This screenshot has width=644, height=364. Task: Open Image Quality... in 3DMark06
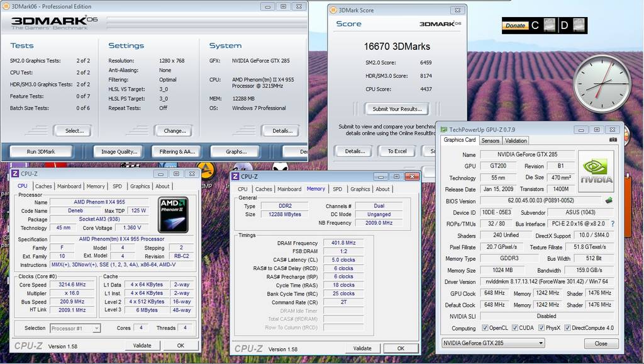119,152
